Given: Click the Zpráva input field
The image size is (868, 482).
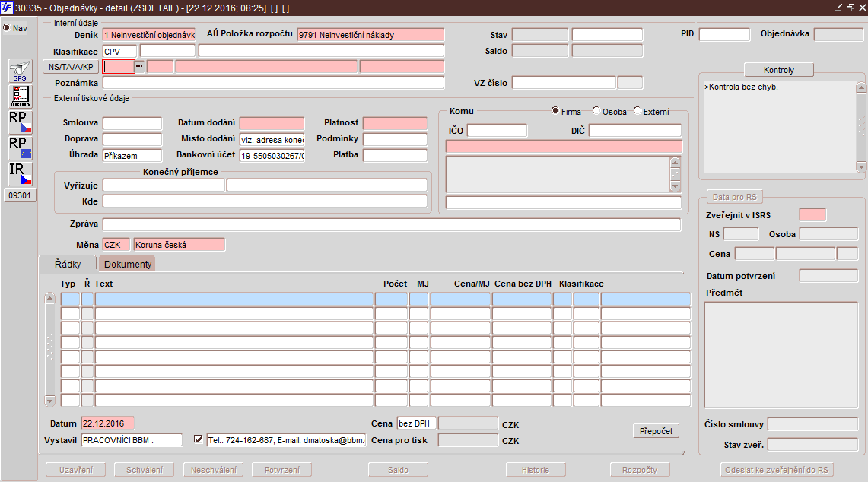Looking at the screenshot, I should pos(391,224).
